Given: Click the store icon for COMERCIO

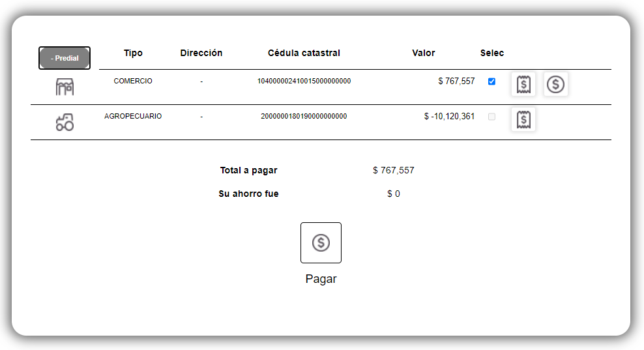Looking at the screenshot, I should click(65, 87).
